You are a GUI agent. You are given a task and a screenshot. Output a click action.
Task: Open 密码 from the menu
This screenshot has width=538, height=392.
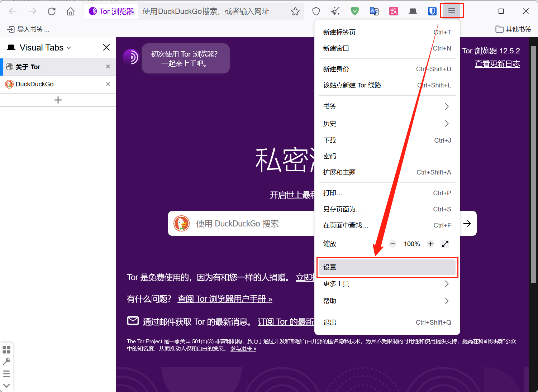pos(387,156)
